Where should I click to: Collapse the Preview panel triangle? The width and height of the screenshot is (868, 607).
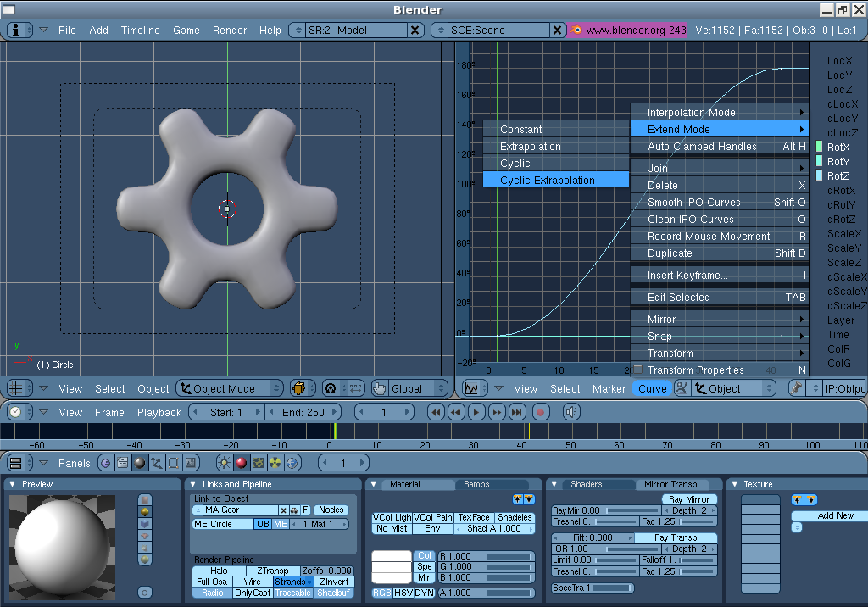[12, 484]
